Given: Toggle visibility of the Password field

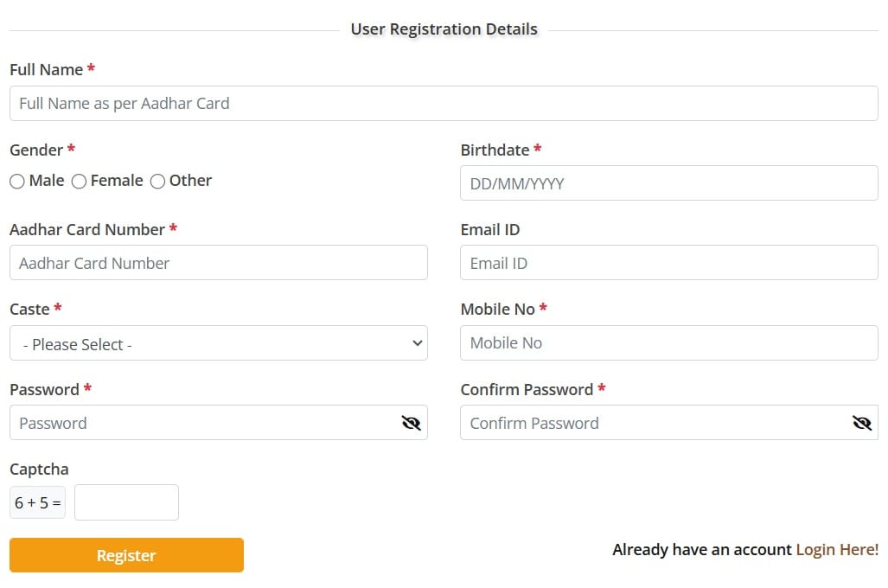Looking at the screenshot, I should pyautogui.click(x=411, y=423).
